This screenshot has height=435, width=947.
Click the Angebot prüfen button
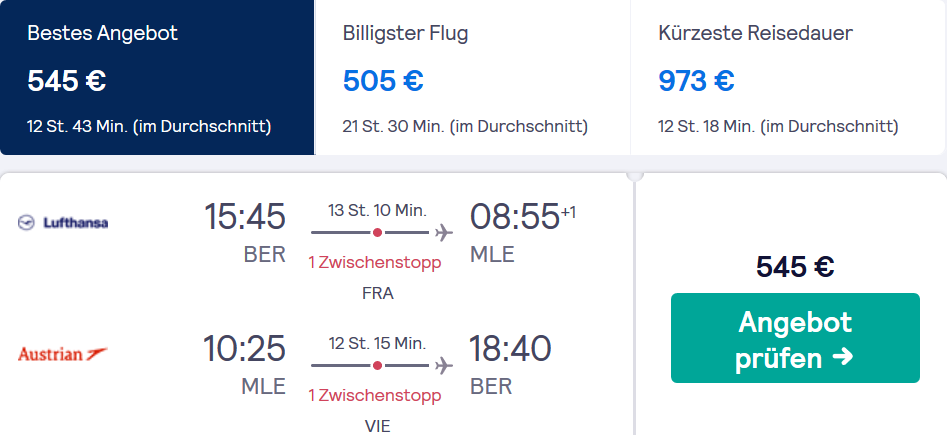pos(795,338)
